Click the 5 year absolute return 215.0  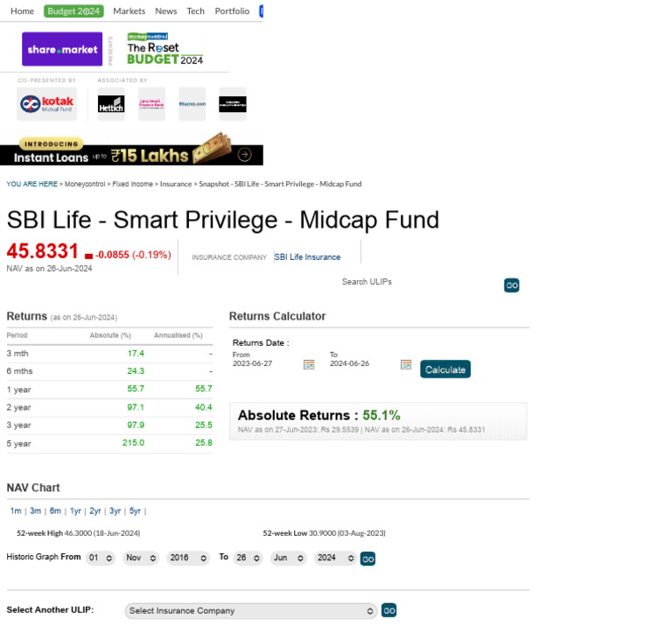point(133,443)
